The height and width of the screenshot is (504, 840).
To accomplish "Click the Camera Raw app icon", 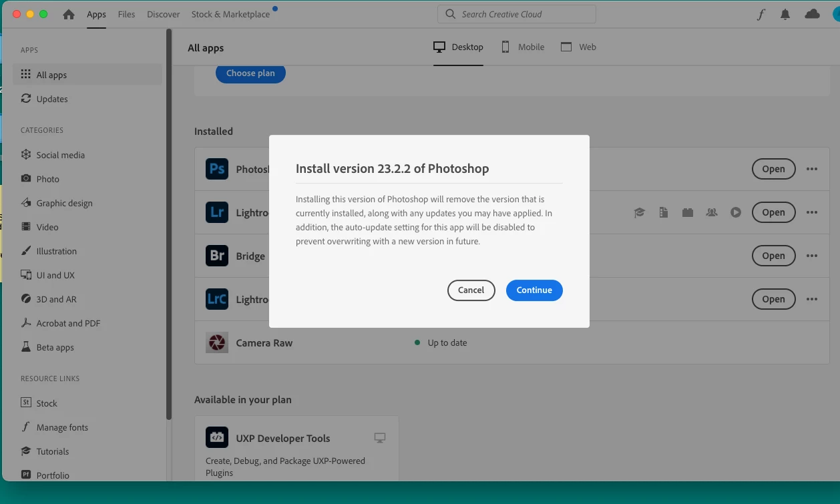I will [x=217, y=342].
